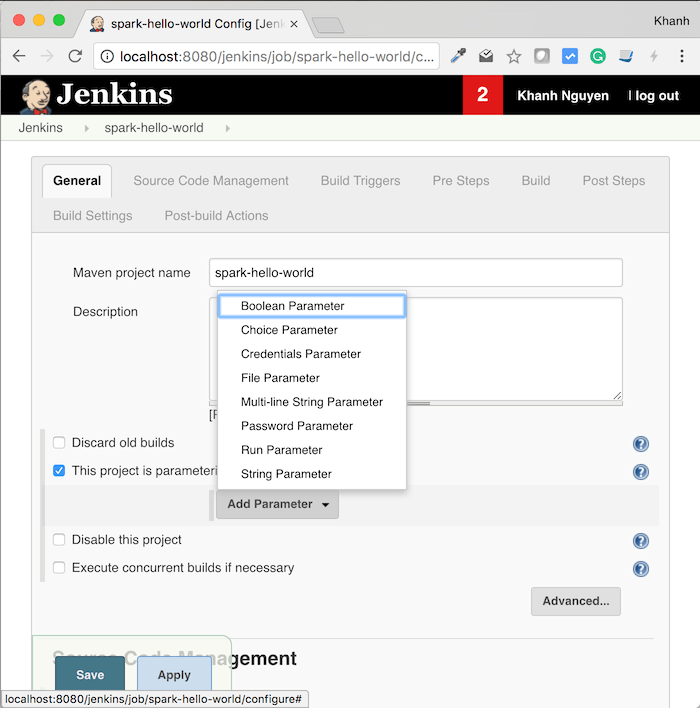700x708 pixels.
Task: Click Maven project name input field
Action: [x=415, y=273]
